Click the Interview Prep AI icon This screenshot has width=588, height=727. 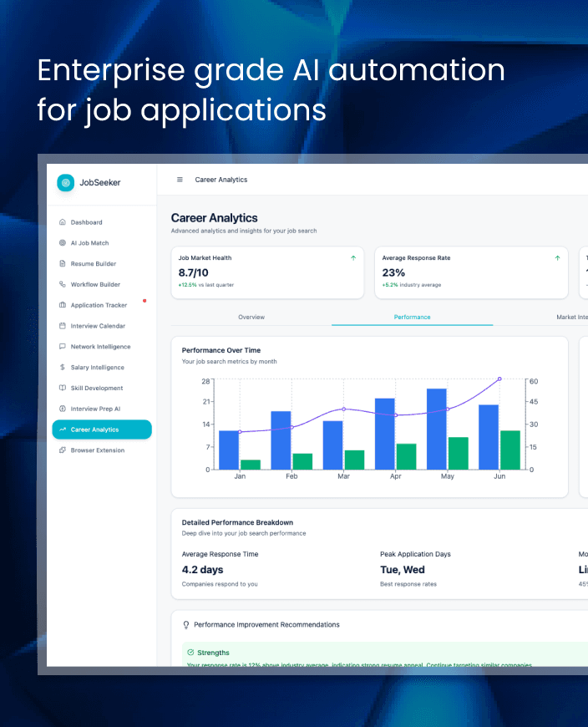(x=63, y=409)
